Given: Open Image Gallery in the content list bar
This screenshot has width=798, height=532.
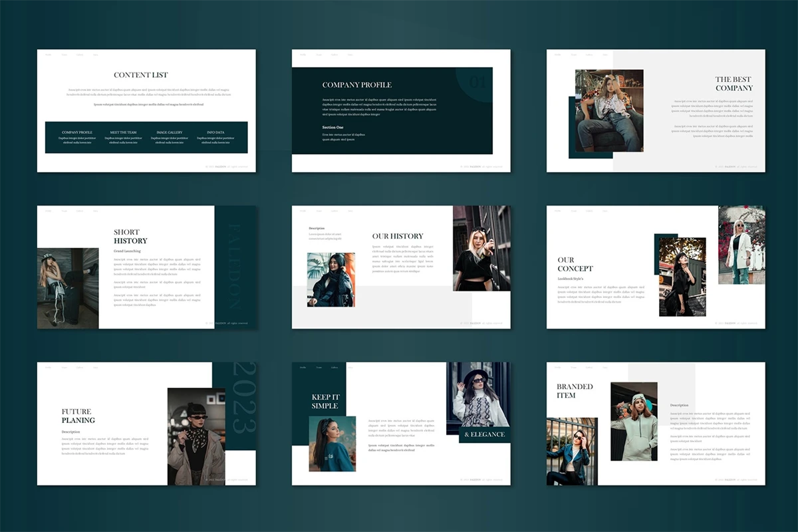Looking at the screenshot, I should (170, 132).
